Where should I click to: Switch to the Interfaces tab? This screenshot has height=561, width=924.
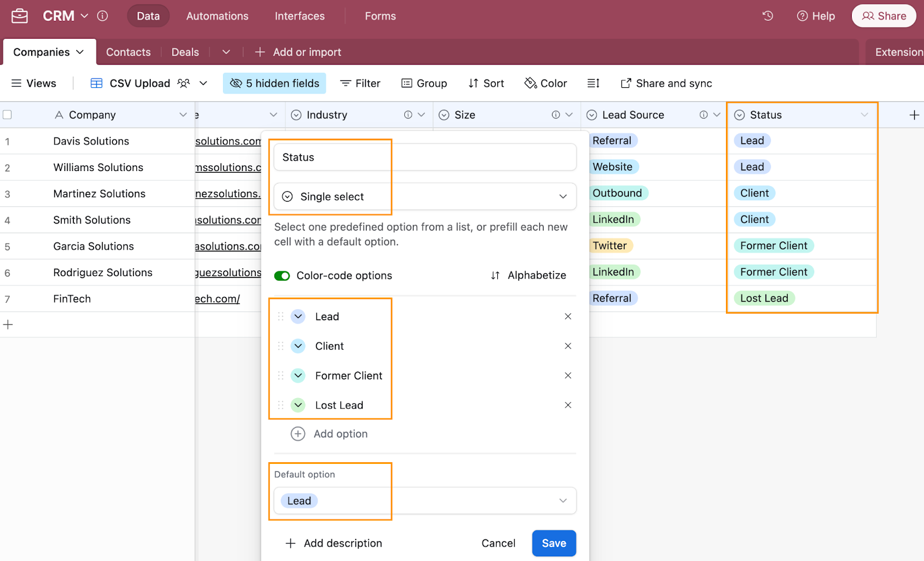300,16
